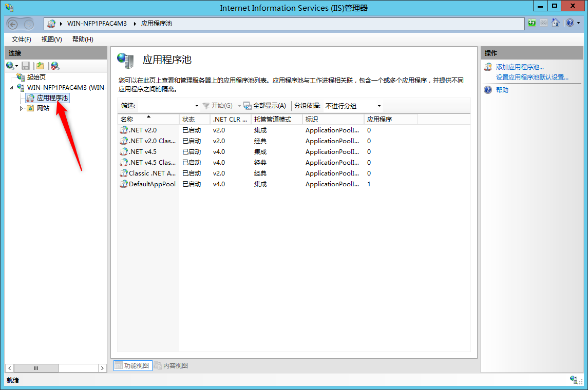Click WIN-NFP1PFAC4M3 in the address breadcrumb
Screen dimensions: 588x390
click(97, 23)
